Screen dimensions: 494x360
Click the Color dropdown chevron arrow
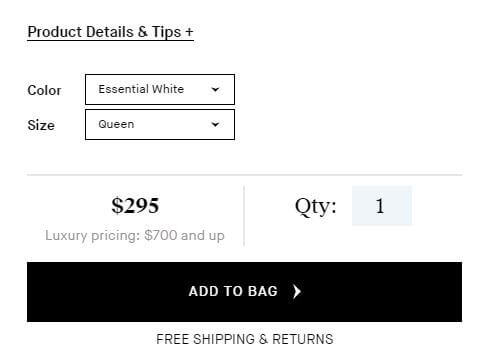[215, 89]
